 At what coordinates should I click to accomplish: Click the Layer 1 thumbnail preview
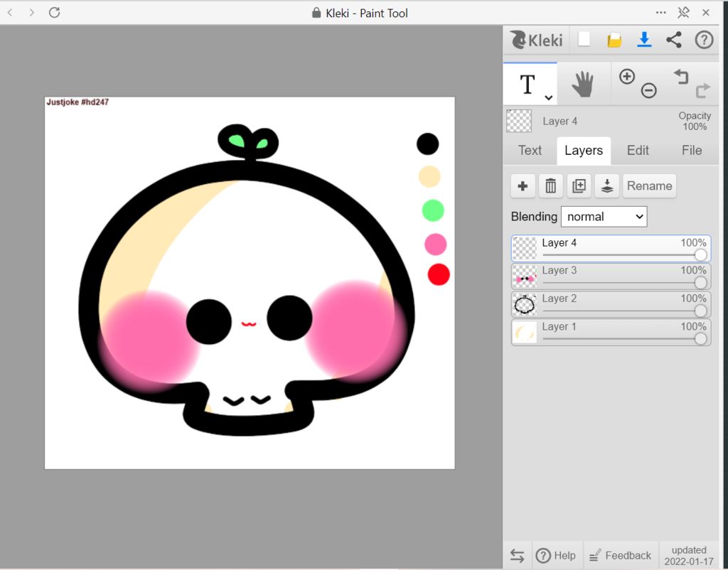[525, 333]
